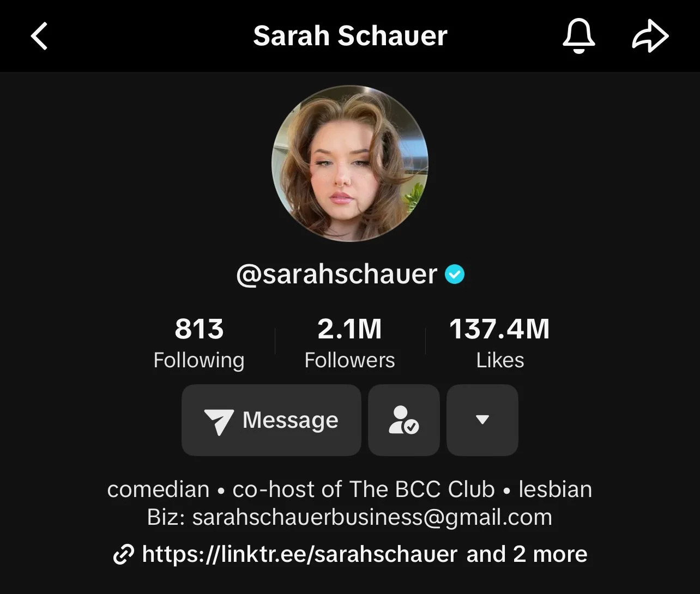The height and width of the screenshot is (594, 700).
Task: Click the paper plane icon in Message
Action: (219, 421)
